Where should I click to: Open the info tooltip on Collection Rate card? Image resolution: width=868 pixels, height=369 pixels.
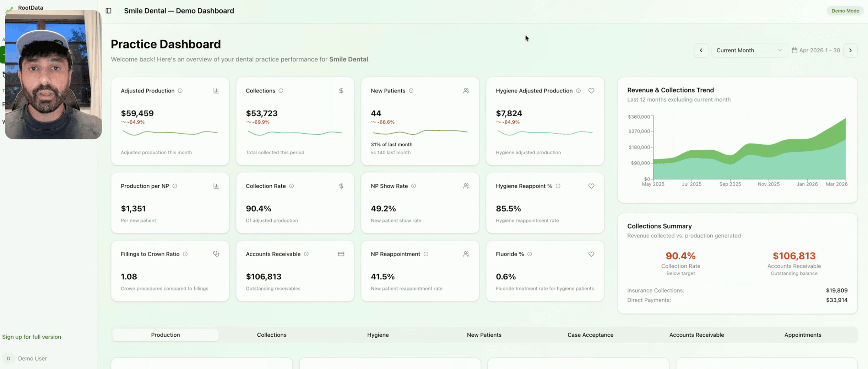[291, 186]
